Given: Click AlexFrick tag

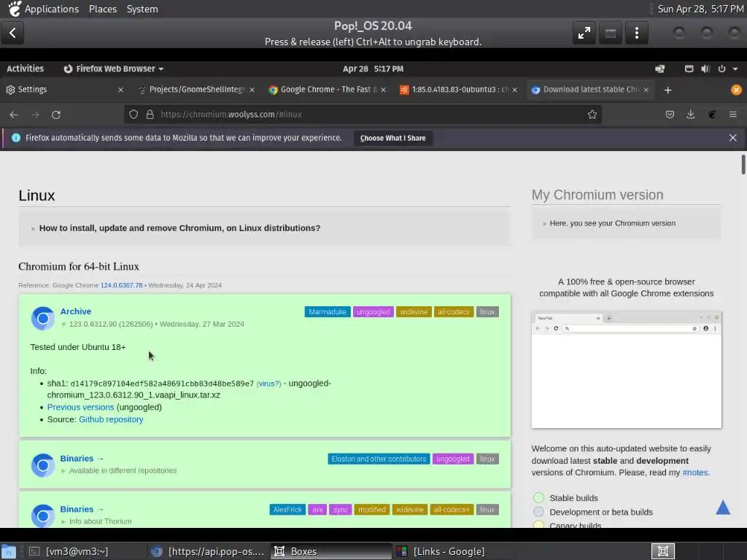Looking at the screenshot, I should tap(287, 510).
